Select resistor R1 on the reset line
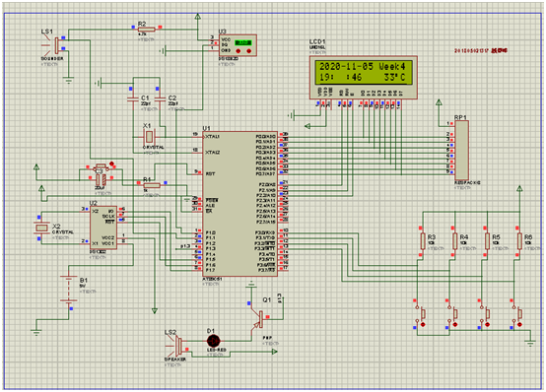Viewport: 546px width, 392px height. point(152,185)
